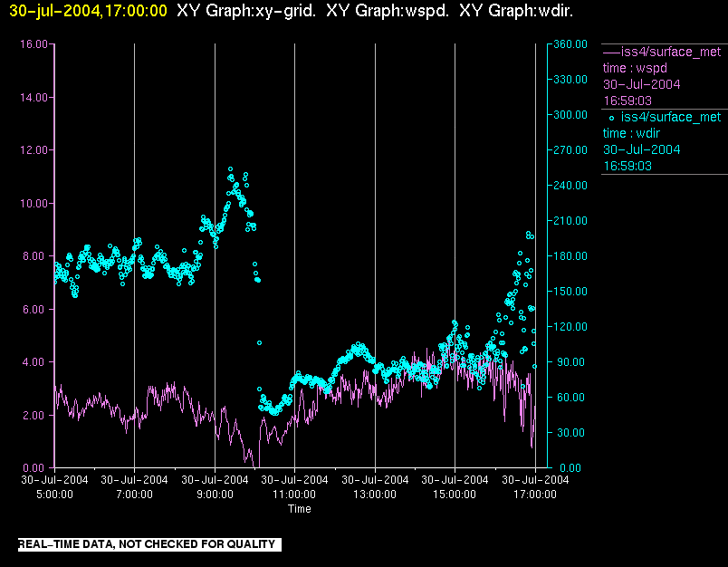Click the 13:00:00 time axis label

tap(375, 495)
